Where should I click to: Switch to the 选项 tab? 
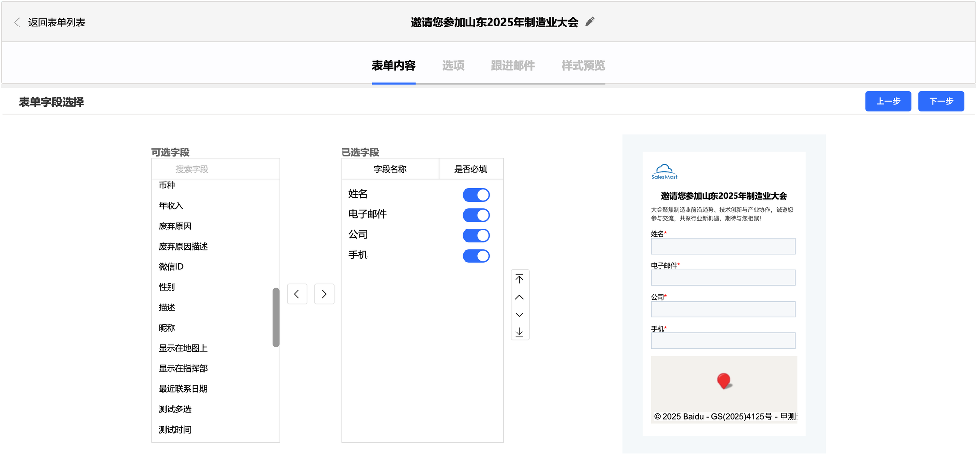click(x=453, y=66)
